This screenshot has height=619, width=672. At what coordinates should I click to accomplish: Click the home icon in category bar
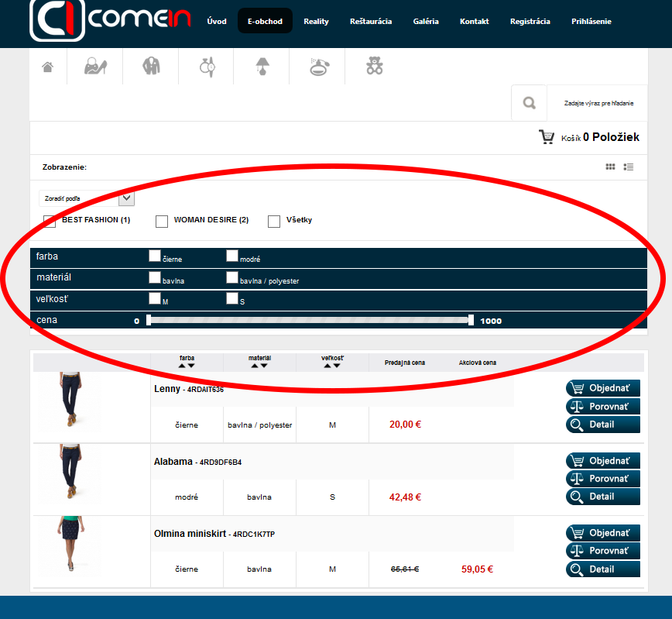click(x=48, y=67)
